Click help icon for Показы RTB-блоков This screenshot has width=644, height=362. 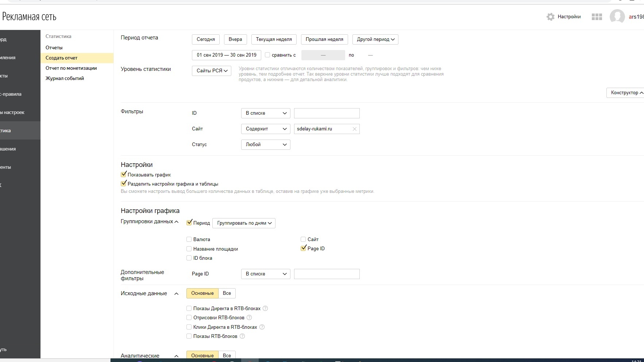242,336
